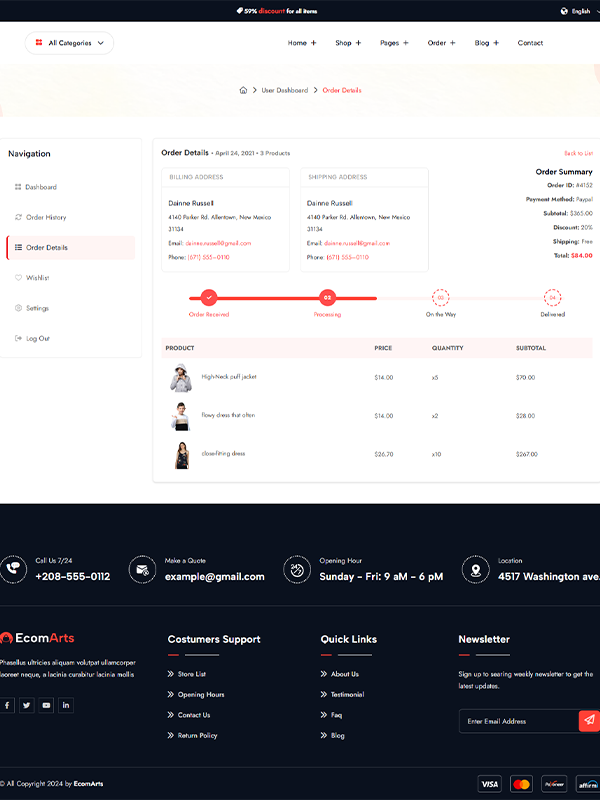Click the Visa payment icon

point(489,784)
